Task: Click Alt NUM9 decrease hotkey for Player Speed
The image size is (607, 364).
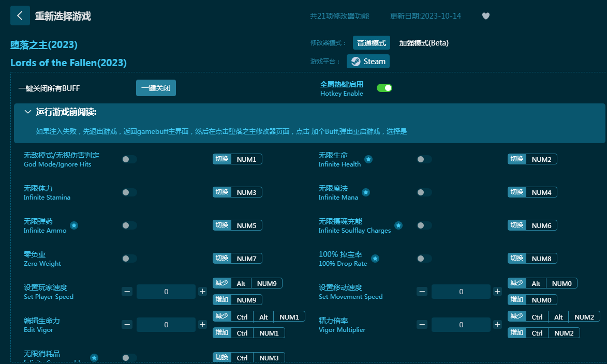Action: [x=247, y=283]
